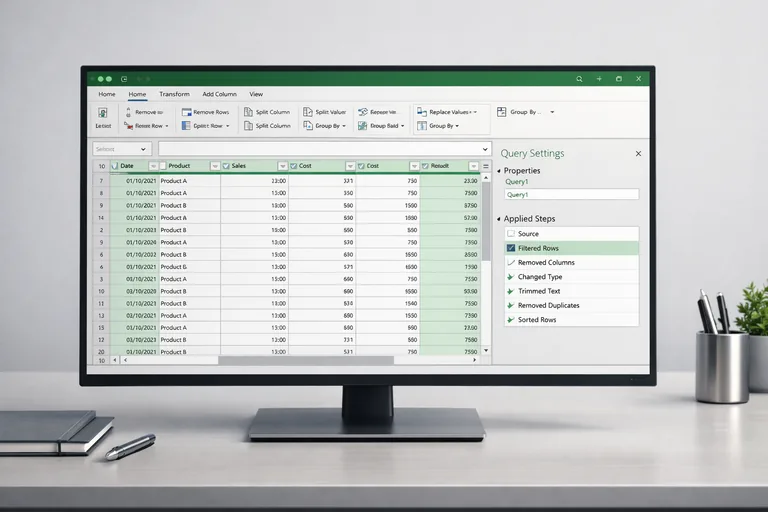Click the Group Bald icon

pos(362,126)
